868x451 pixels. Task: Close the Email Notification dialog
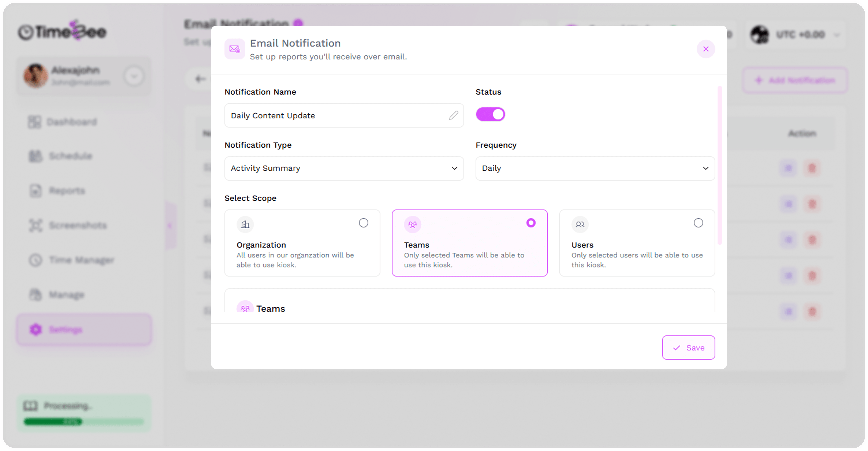click(x=706, y=49)
